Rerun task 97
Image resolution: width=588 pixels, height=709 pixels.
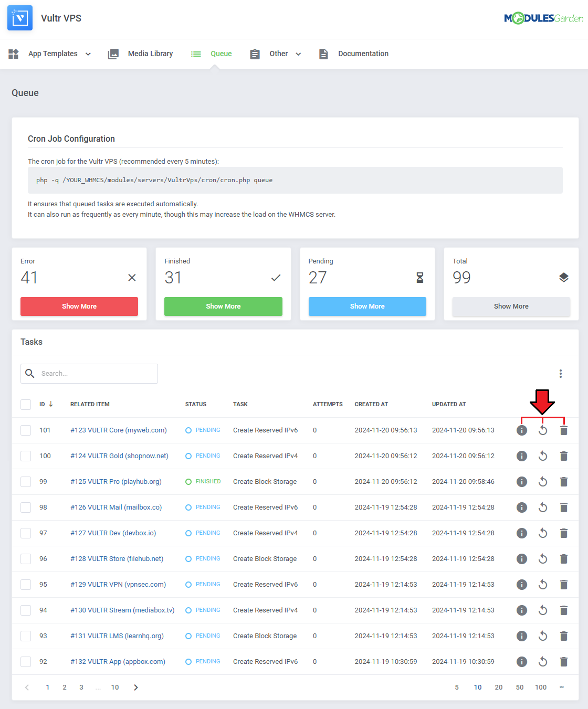[x=543, y=533]
